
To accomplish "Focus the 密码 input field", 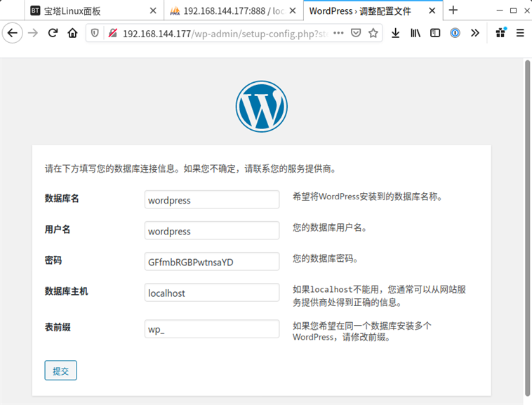I will (212, 261).
